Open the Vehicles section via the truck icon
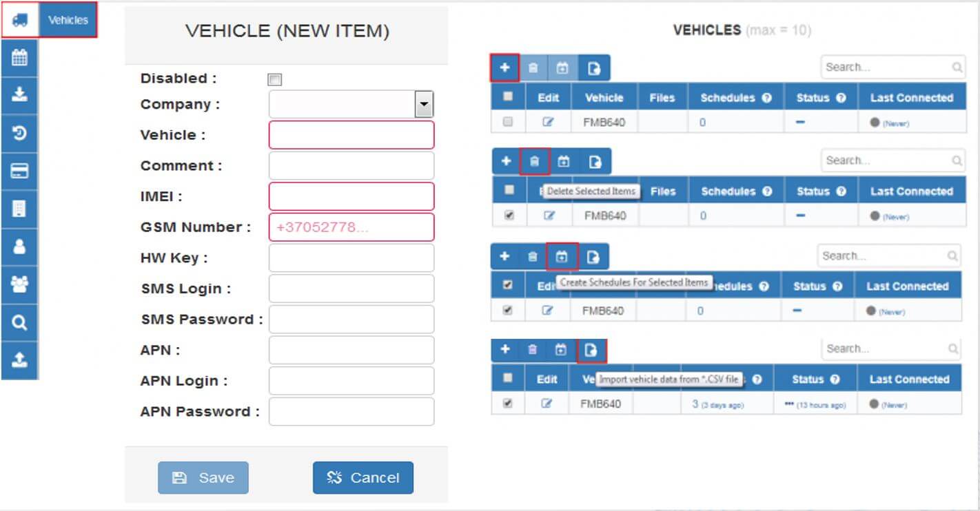Image resolution: width=980 pixels, height=511 pixels. tap(19, 19)
